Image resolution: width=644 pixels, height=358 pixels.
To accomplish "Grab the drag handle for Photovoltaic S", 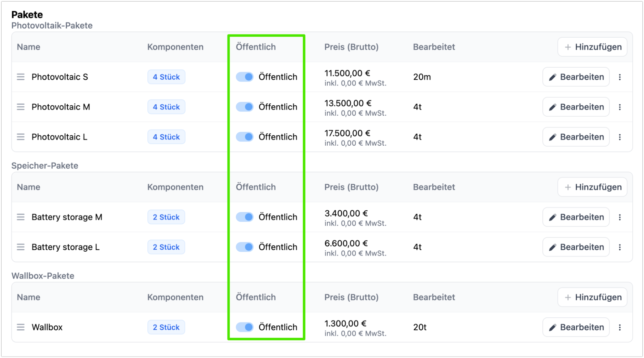I will [x=21, y=77].
